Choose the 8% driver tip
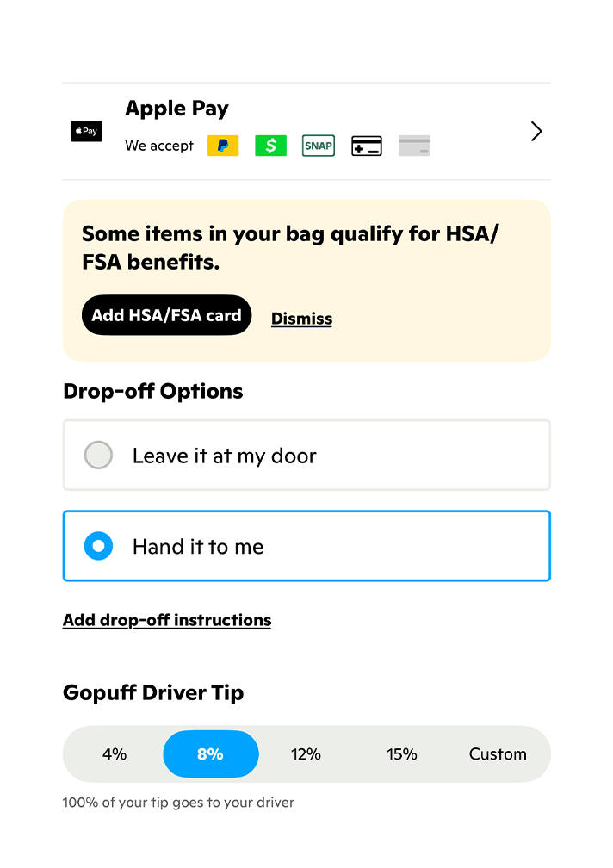 (210, 754)
